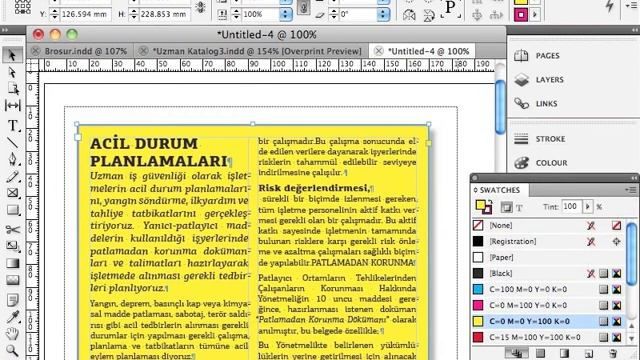Open the shear angle 0° dropdown
Screen dimensions: 640x360
[x=383, y=14]
